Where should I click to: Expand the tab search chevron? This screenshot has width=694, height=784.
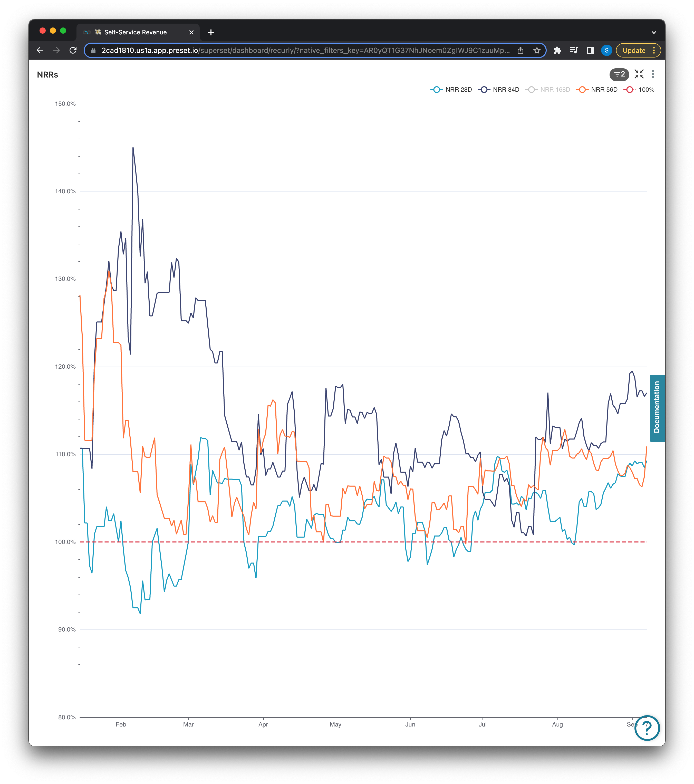[654, 32]
